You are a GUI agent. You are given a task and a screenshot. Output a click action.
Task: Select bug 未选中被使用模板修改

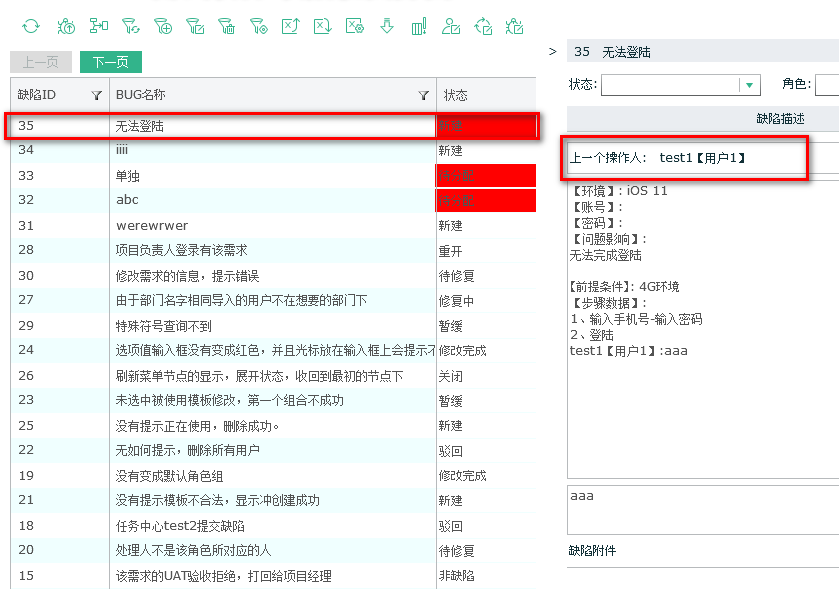(x=273, y=400)
